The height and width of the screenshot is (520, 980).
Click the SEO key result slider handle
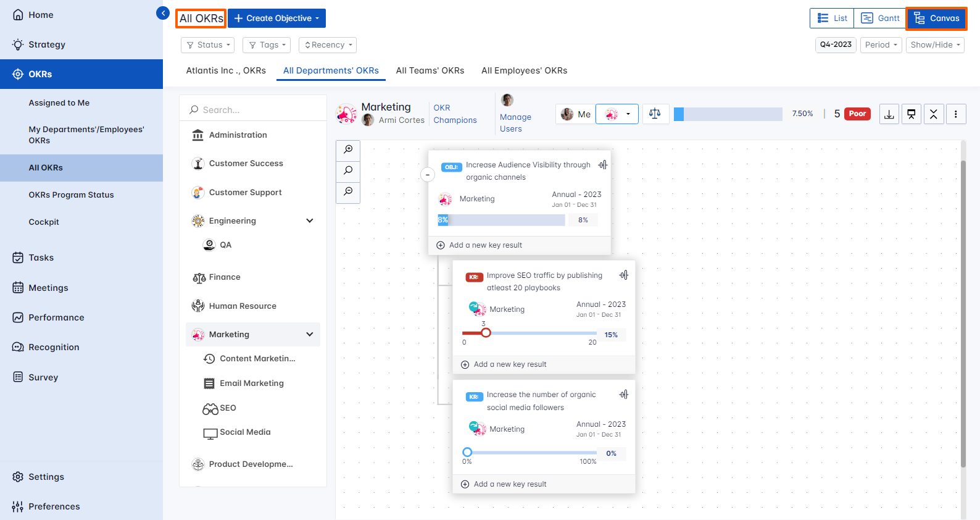click(x=486, y=333)
